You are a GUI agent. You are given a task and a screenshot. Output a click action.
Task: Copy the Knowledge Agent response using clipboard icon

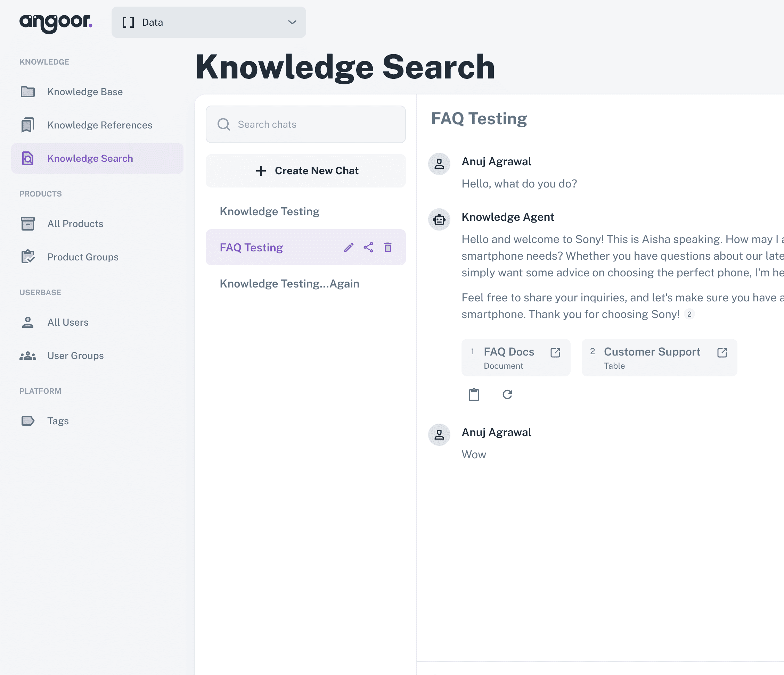(x=474, y=394)
